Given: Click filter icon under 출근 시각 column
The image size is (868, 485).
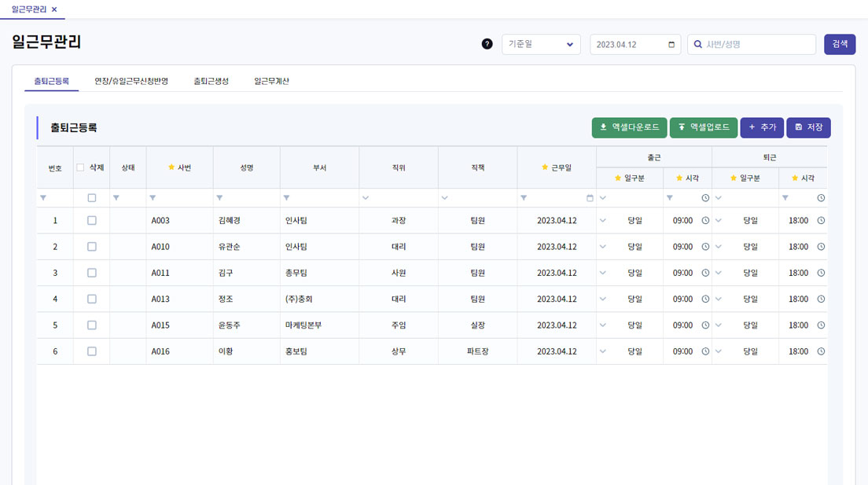Looking at the screenshot, I should click(670, 197).
